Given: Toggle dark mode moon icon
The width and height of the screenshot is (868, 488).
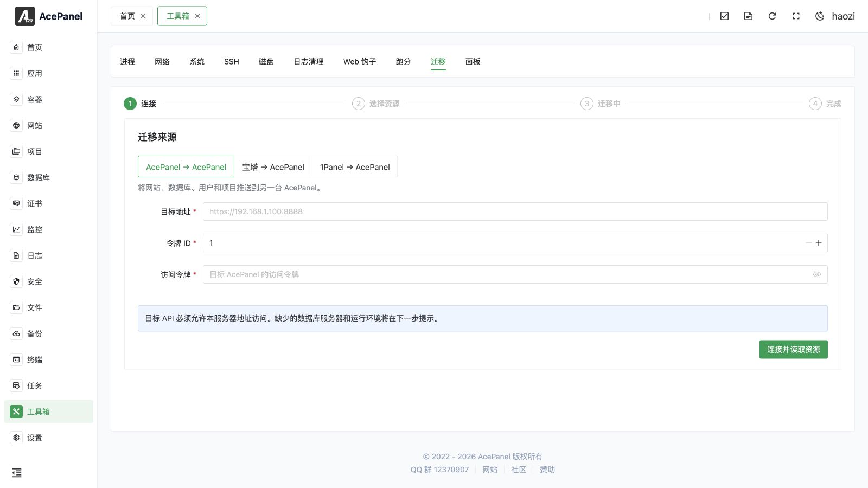Looking at the screenshot, I should (x=820, y=16).
